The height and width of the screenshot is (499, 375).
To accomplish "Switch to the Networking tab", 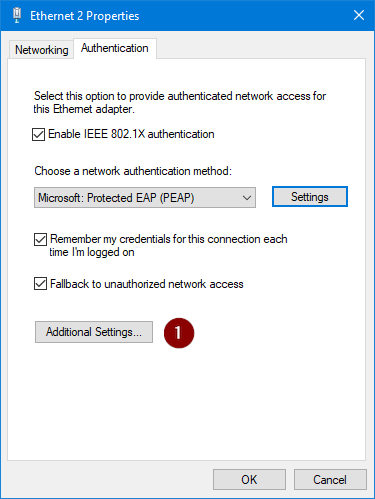I will coord(42,50).
